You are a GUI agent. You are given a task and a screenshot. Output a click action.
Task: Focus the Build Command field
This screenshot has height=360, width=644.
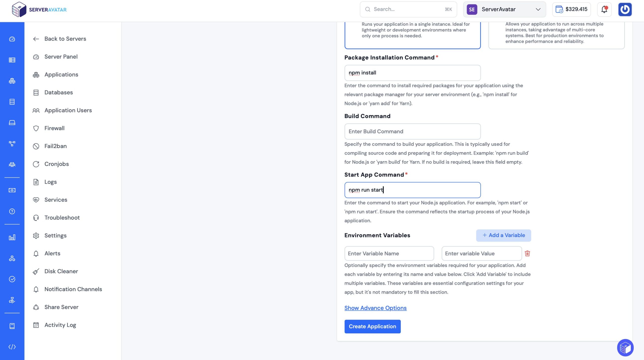point(413,131)
